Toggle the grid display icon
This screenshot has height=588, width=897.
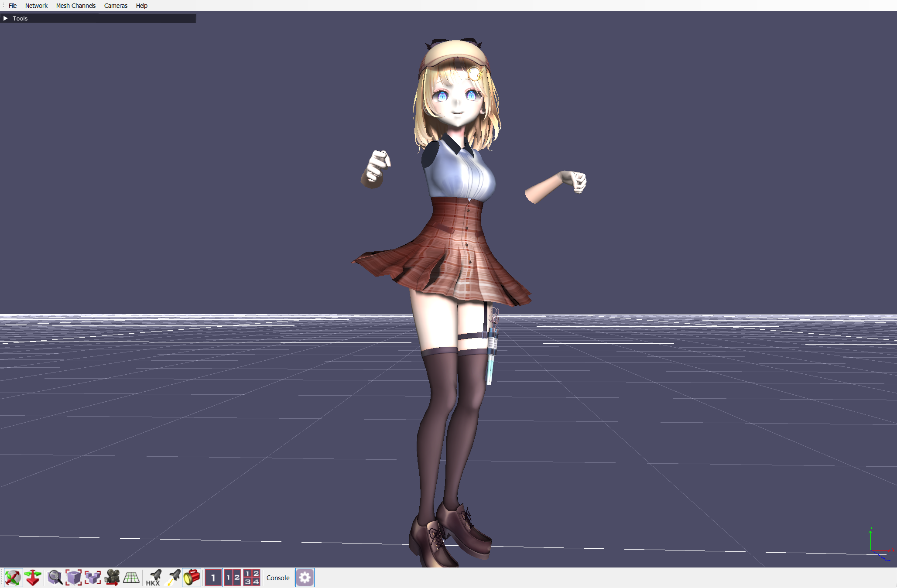[x=131, y=578]
